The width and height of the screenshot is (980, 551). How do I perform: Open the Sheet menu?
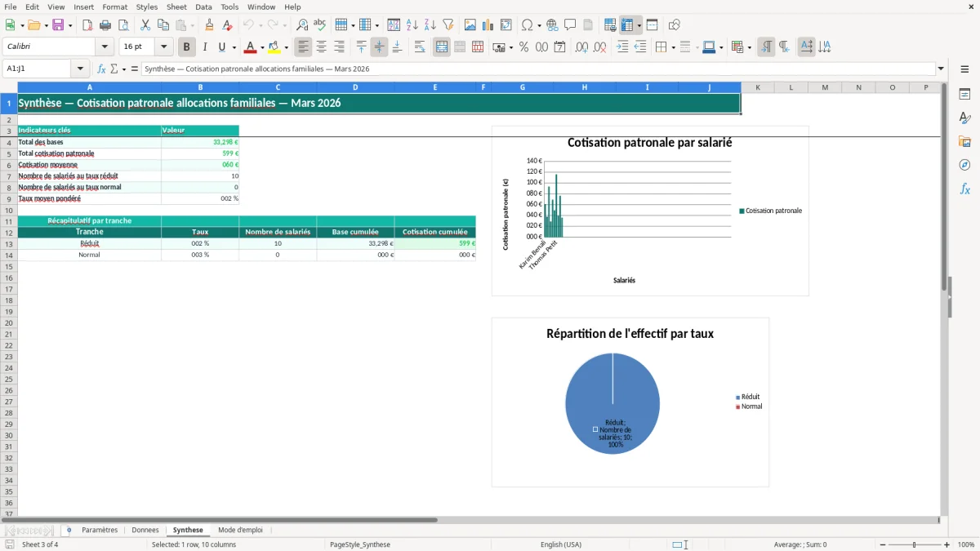[x=176, y=7]
